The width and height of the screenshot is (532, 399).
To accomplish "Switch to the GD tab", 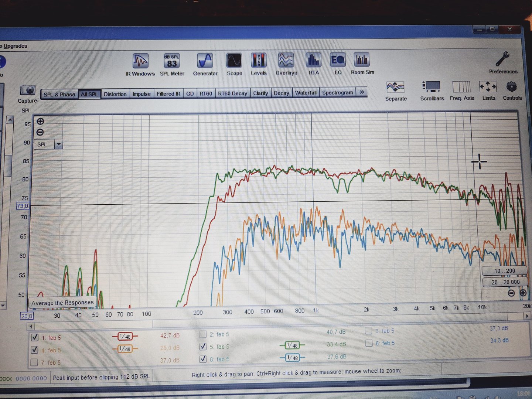I will click(190, 93).
